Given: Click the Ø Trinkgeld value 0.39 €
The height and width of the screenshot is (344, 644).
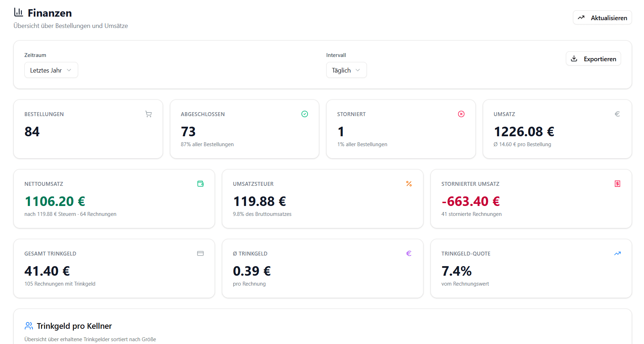Looking at the screenshot, I should tap(252, 271).
